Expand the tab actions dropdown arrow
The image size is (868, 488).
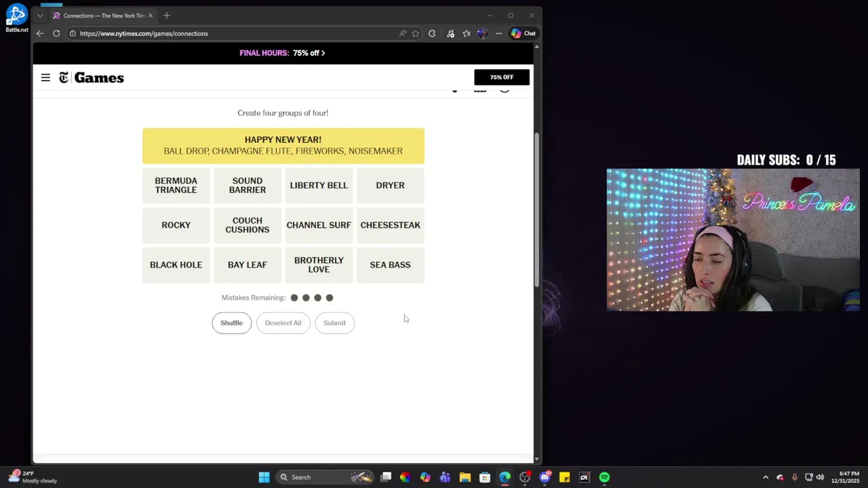40,16
